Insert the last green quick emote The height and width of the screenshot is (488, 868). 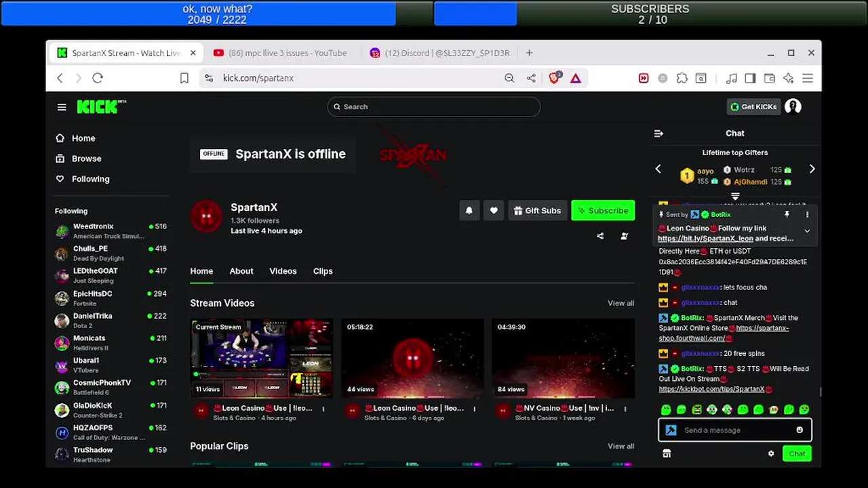click(x=804, y=409)
